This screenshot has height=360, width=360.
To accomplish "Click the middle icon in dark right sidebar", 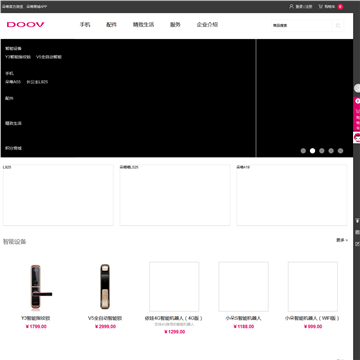I will 357,232.
